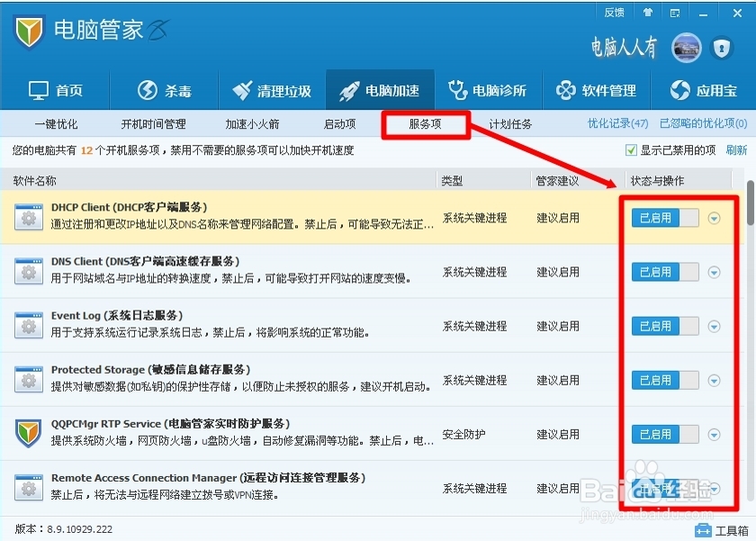Open the 应用宝 tab

pyautogui.click(x=704, y=90)
